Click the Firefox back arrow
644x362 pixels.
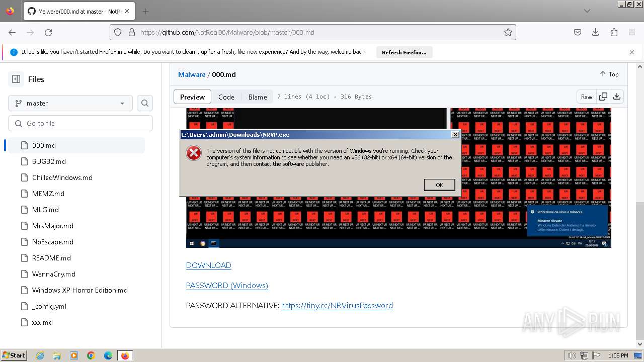[12, 32]
